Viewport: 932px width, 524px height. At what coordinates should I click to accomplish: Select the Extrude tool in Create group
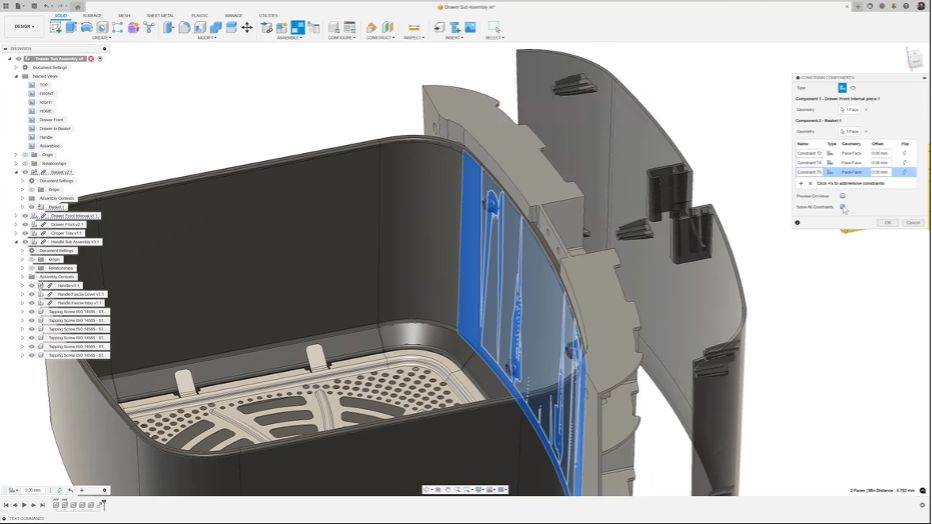[x=71, y=27]
